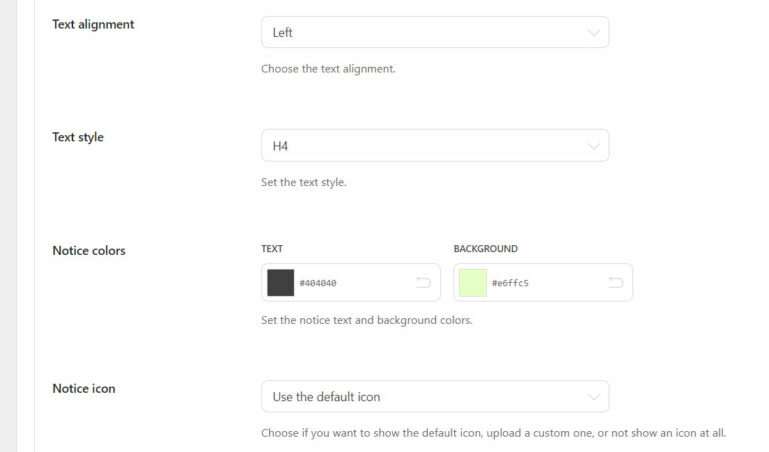Click the #404040 text color hex field
Screen dimensions: 769x452
point(350,283)
